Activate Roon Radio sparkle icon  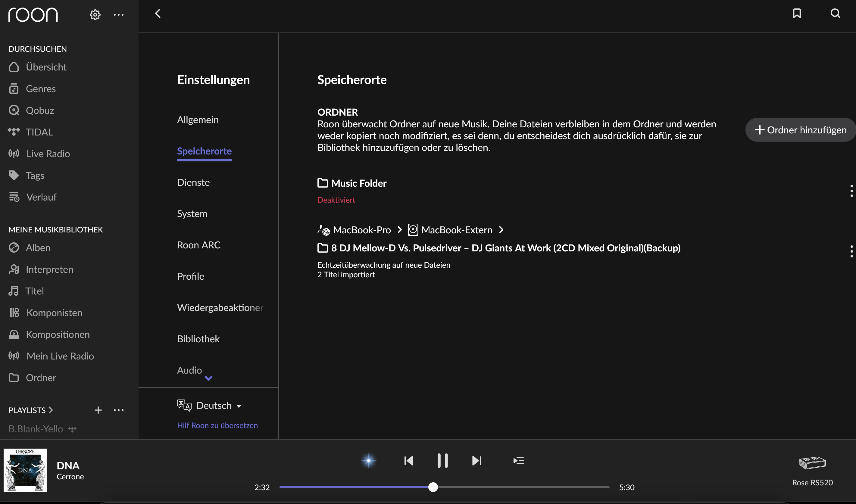click(369, 461)
